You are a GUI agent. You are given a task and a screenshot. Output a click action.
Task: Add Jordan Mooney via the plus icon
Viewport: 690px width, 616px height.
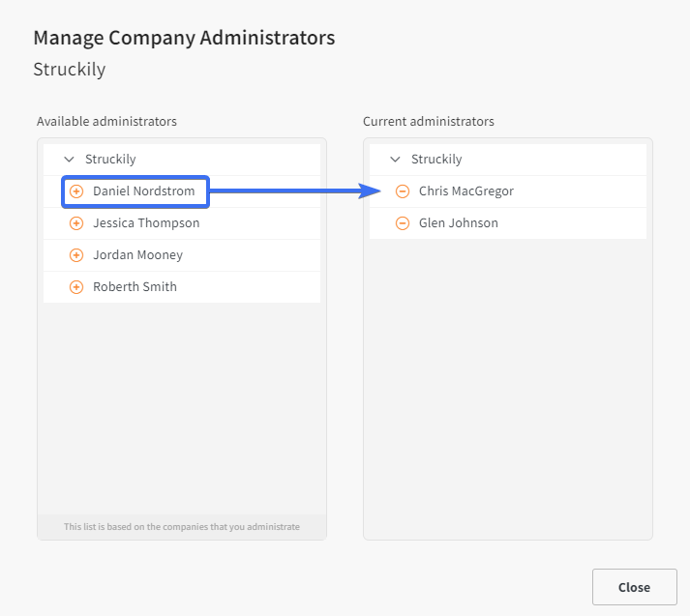76,255
